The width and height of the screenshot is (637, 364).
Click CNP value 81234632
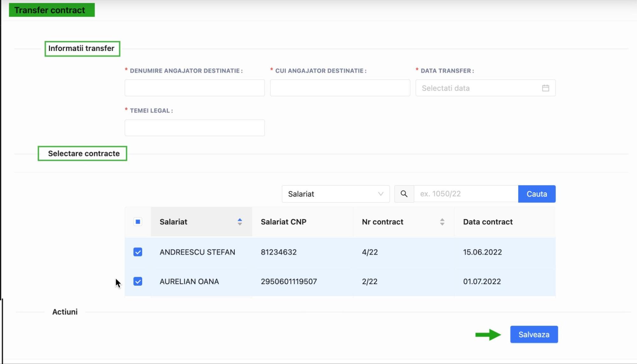coord(279,252)
